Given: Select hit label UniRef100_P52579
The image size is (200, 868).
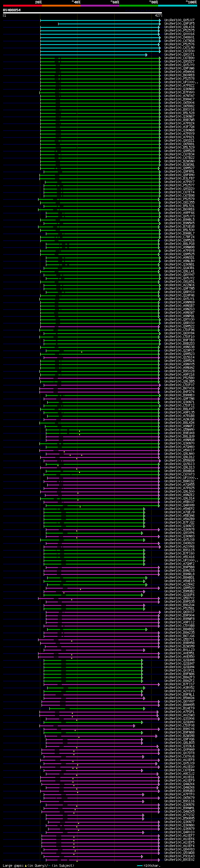Looking at the screenshot, I should [x=179, y=199].
